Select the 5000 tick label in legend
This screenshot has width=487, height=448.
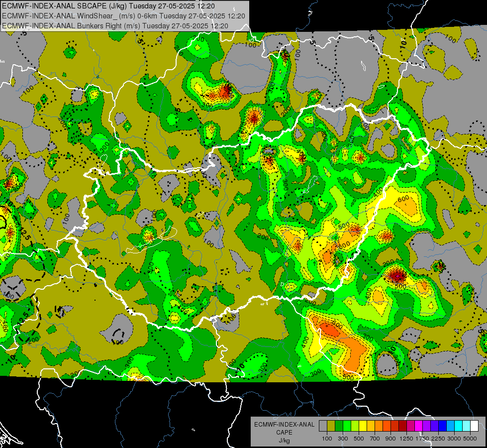click(x=470, y=439)
